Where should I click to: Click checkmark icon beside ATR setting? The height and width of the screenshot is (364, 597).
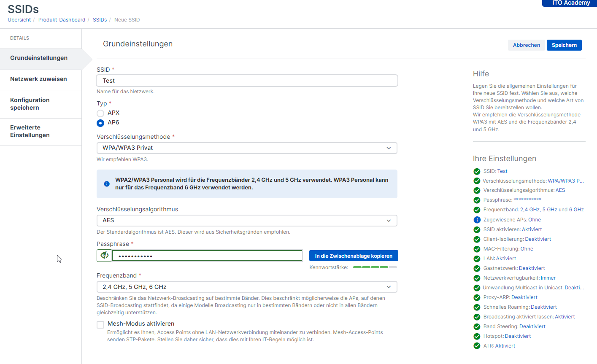[477, 346]
